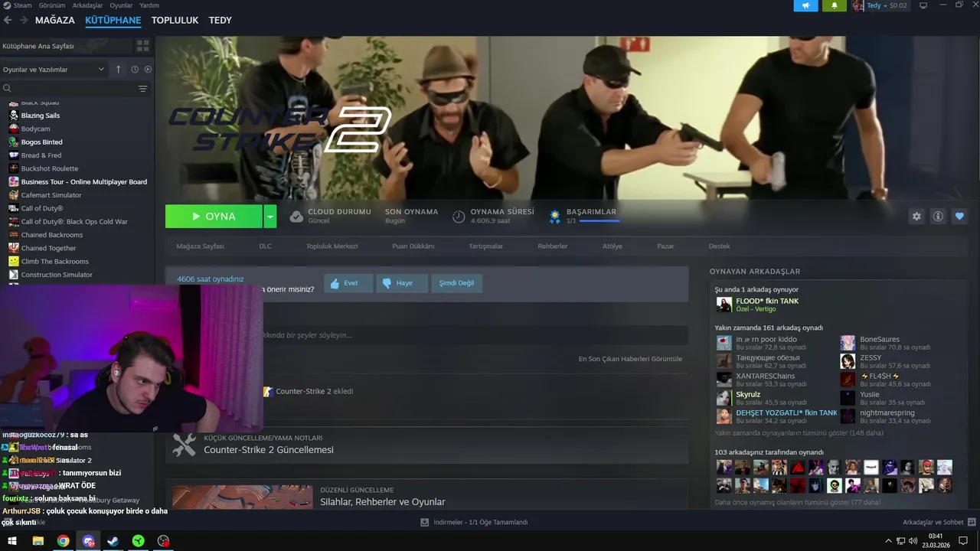Click the back navigation arrow
The image size is (980, 551).
[x=8, y=21]
